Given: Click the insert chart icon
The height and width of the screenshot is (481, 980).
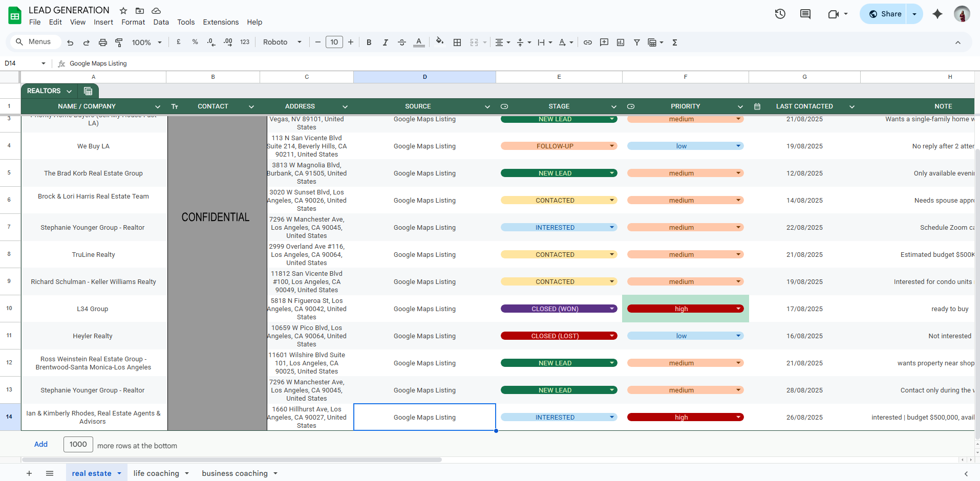Looking at the screenshot, I should pos(621,42).
